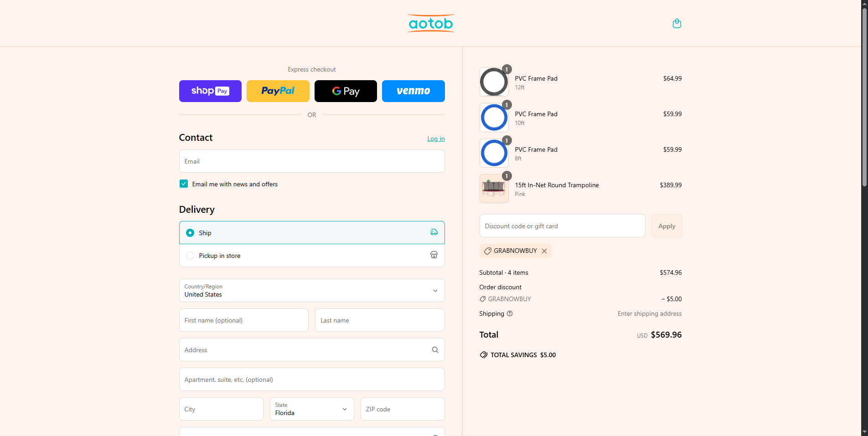868x436 pixels.
Task: Click the Total Savings tag icon
Action: point(484,355)
